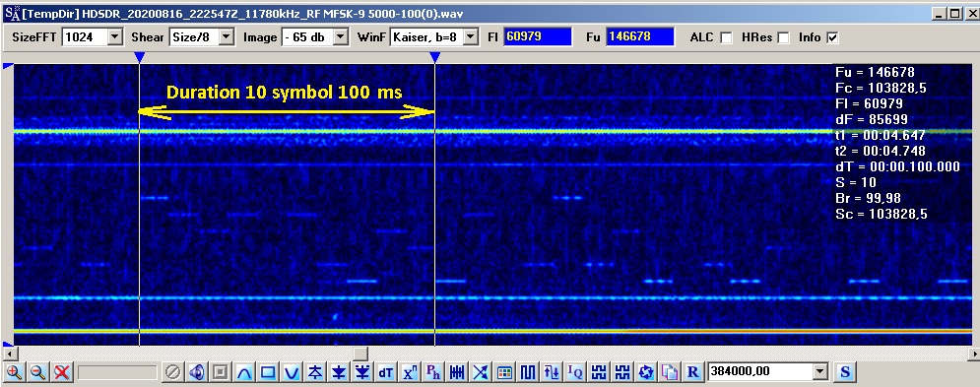Click the horizontal scrollbar thumb
This screenshot has height=387, width=980.
click(x=361, y=354)
